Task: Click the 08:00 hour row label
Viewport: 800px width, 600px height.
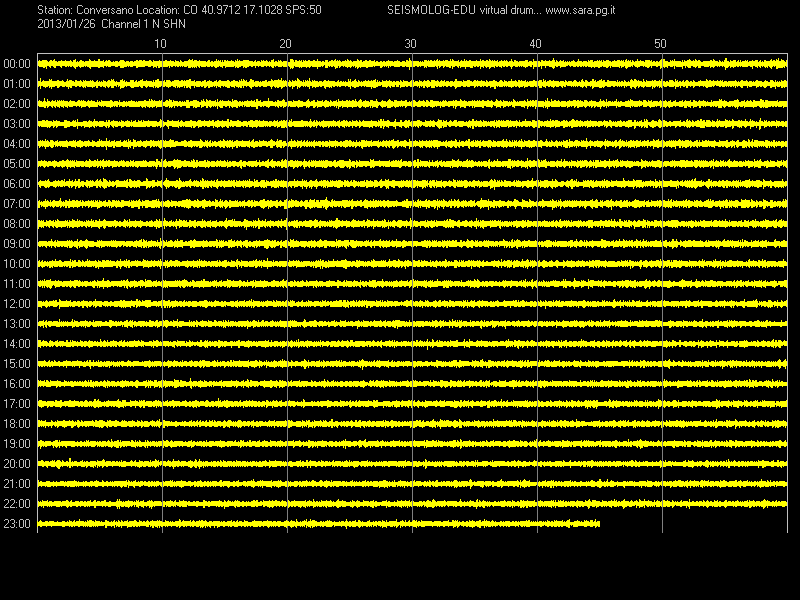Action: (17, 224)
